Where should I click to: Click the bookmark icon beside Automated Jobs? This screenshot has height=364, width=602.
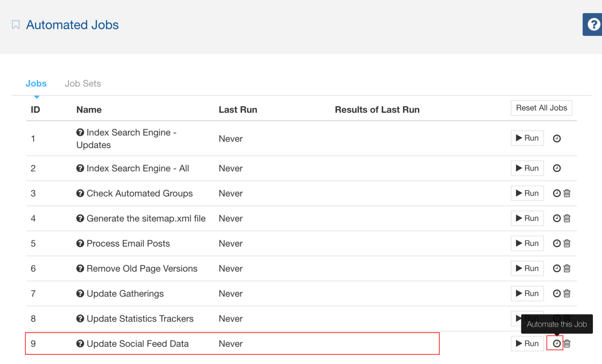(x=16, y=24)
